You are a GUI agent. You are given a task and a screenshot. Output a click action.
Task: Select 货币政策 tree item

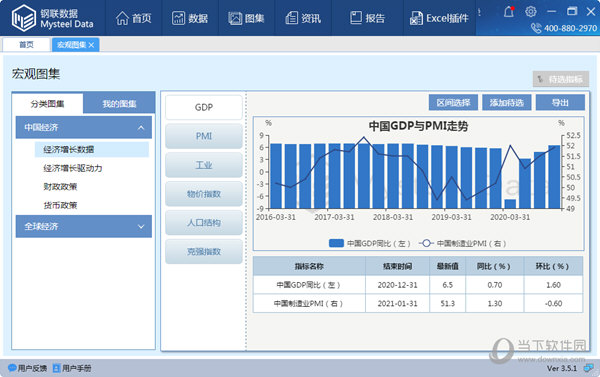(x=60, y=205)
